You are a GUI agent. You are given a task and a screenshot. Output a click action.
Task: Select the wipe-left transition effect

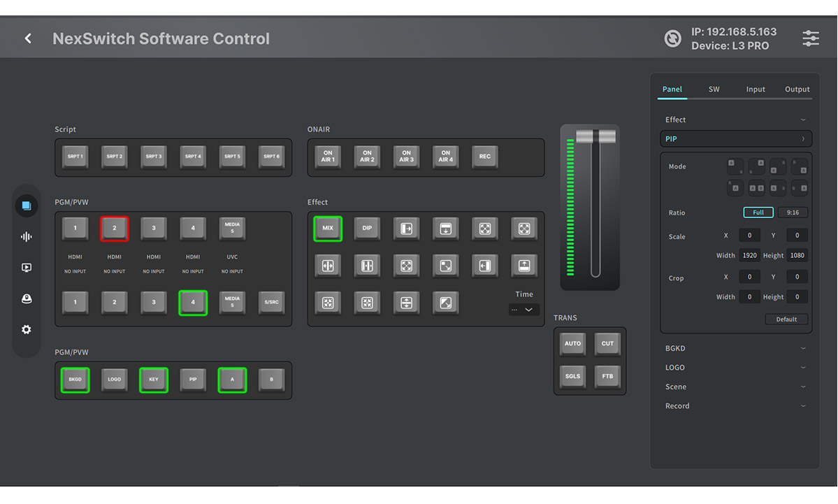(485, 266)
